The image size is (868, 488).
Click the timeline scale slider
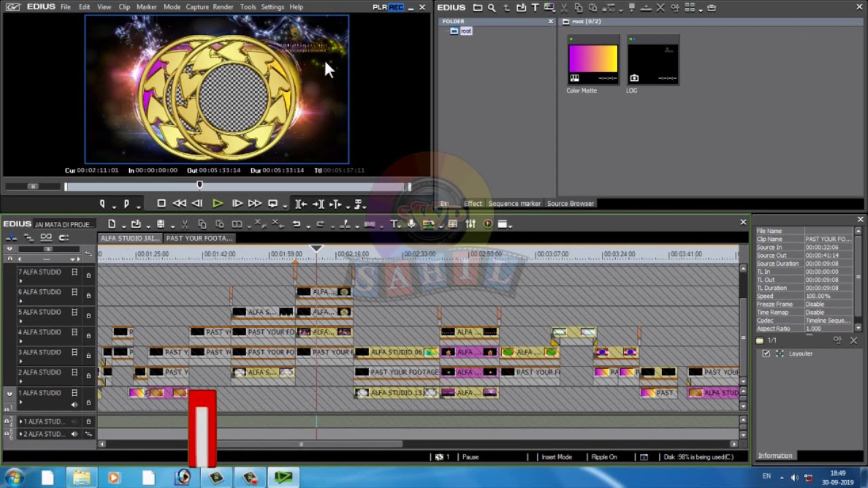click(49, 250)
